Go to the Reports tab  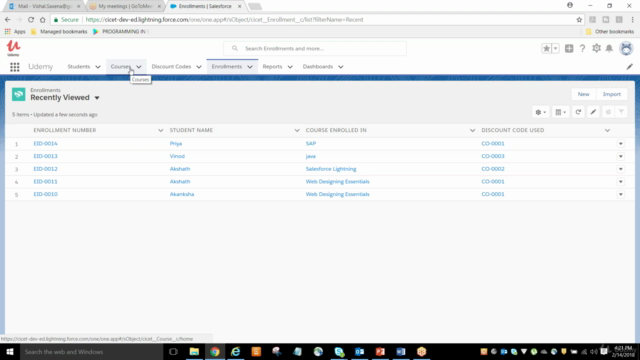(x=272, y=67)
